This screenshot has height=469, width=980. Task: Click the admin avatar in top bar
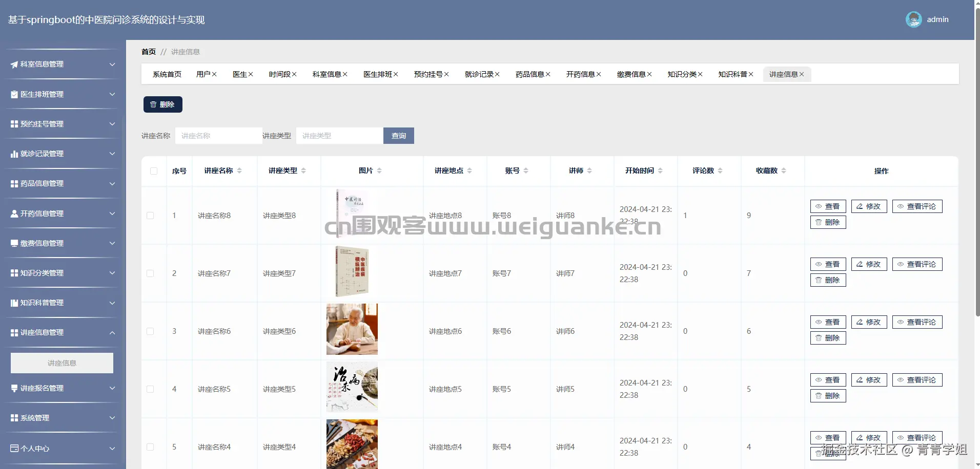(913, 19)
